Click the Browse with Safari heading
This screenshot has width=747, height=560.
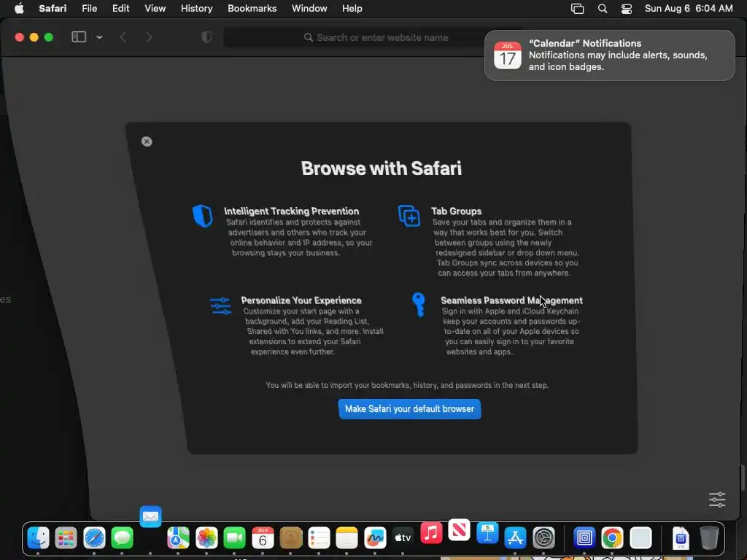[x=381, y=168]
